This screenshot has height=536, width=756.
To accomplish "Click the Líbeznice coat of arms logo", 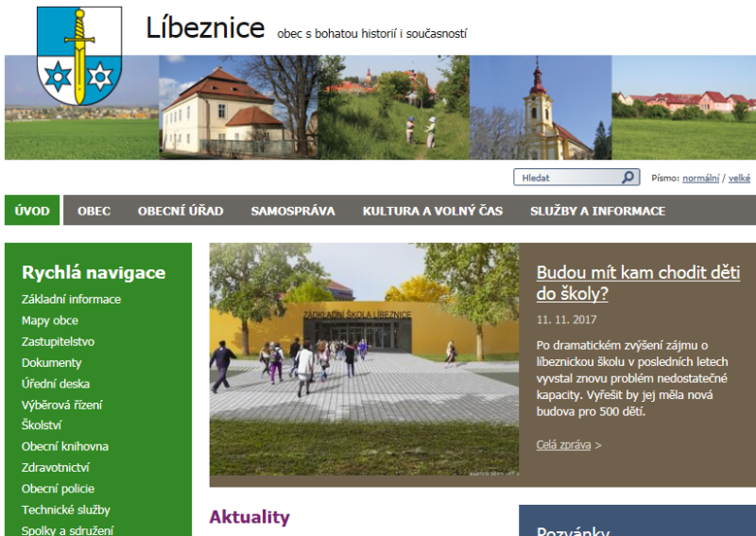I will (79, 55).
